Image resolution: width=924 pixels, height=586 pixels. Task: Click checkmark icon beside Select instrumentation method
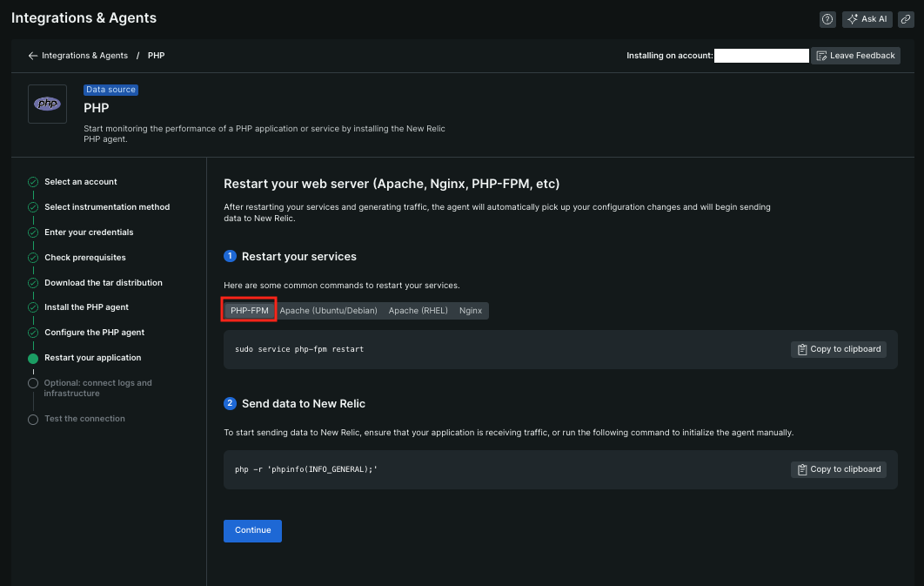click(x=33, y=207)
